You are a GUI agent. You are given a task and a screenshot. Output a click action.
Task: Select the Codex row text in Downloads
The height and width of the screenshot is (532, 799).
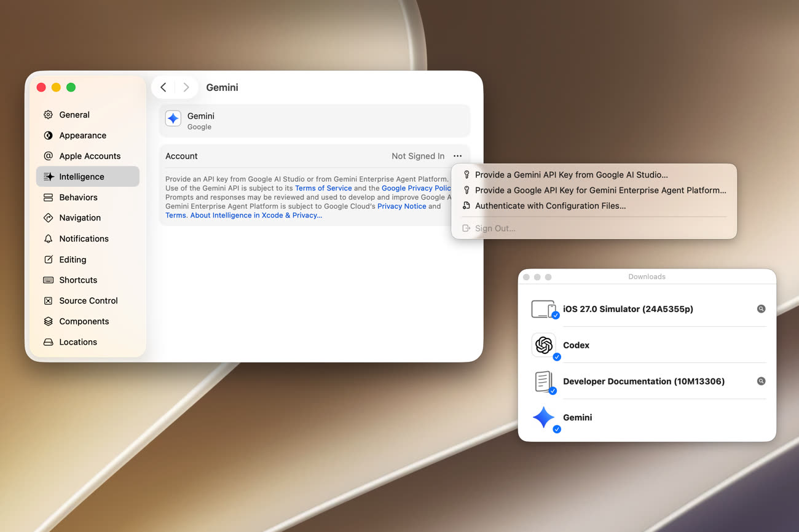(x=576, y=345)
